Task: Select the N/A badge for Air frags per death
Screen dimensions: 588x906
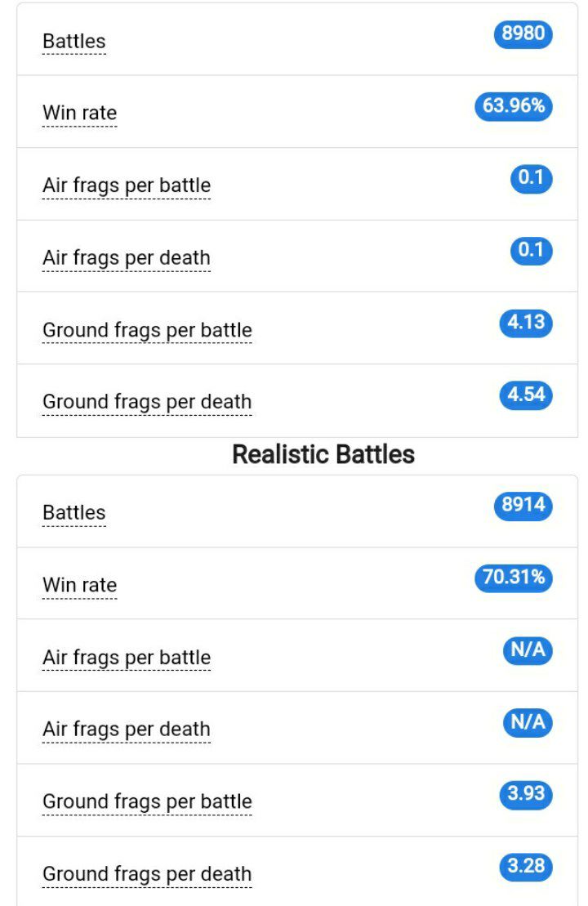Action: click(x=528, y=722)
